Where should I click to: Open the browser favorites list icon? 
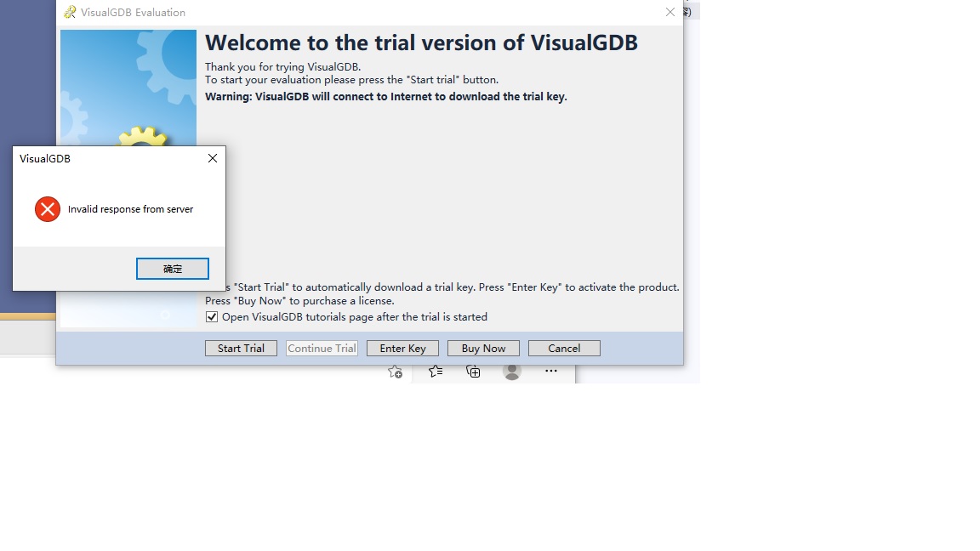coord(436,371)
